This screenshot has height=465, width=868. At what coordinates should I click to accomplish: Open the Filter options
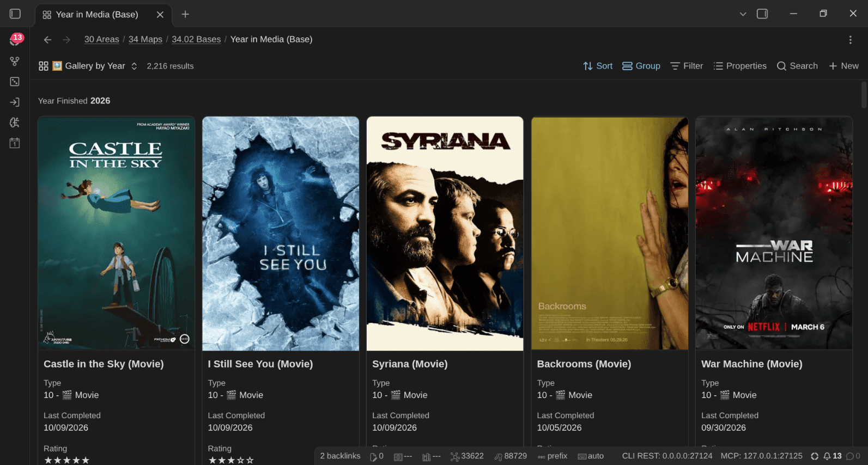tap(687, 66)
